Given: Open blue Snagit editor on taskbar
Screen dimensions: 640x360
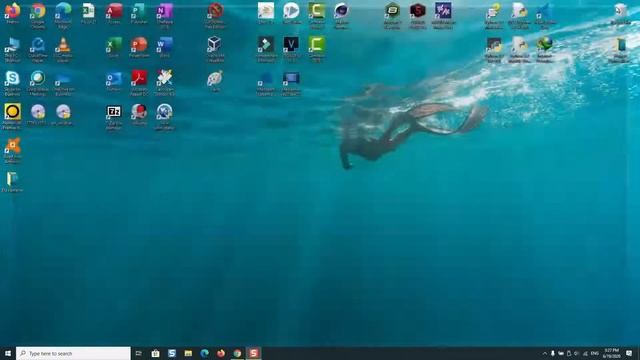Looking at the screenshot, I should click(x=172, y=353).
